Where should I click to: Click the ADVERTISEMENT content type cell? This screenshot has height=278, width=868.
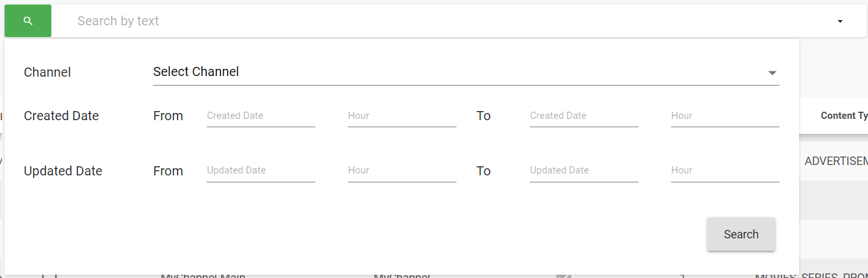(835, 161)
